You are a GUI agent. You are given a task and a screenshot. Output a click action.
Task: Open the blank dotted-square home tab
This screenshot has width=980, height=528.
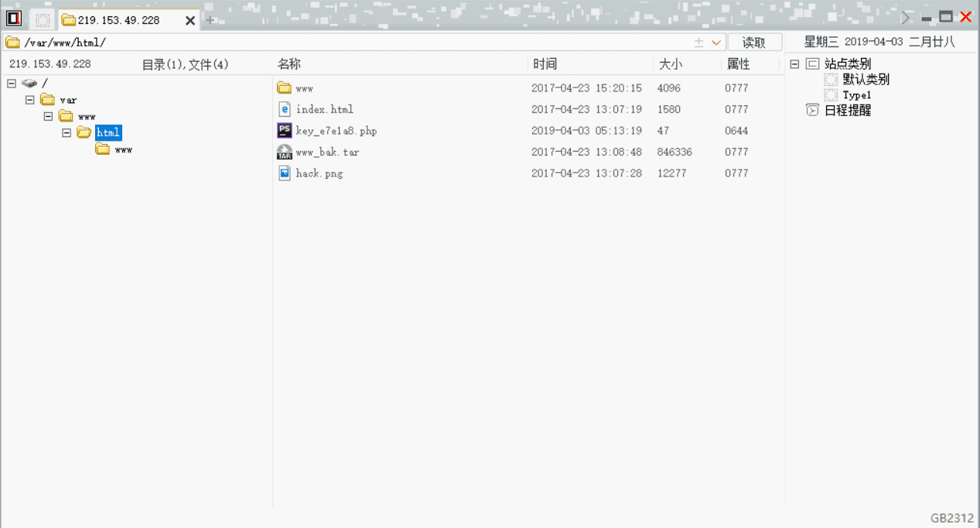coord(43,20)
